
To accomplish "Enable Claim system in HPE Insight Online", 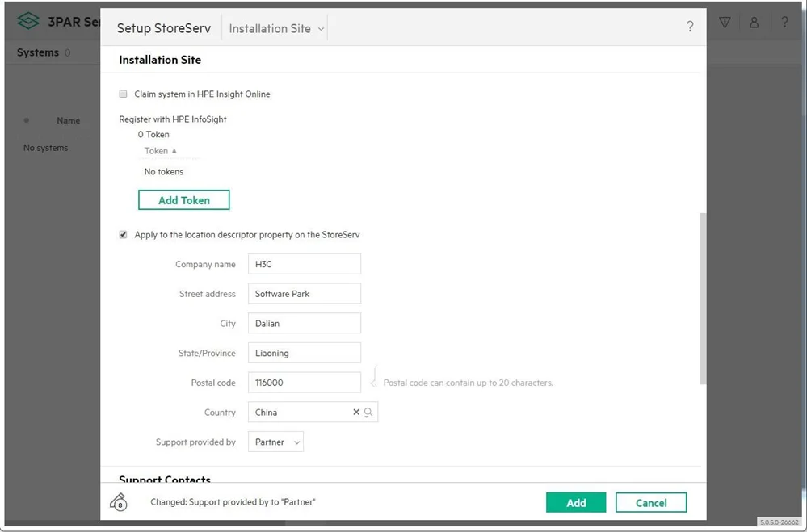I will [x=123, y=94].
